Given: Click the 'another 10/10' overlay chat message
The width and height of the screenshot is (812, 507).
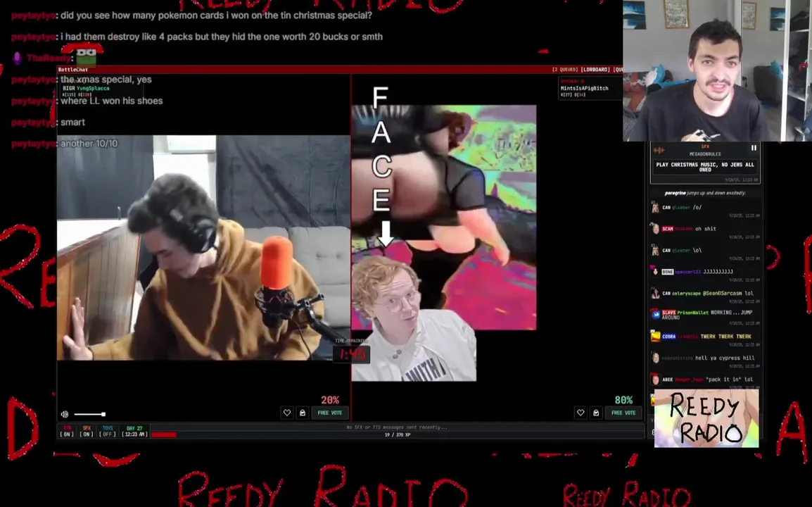Looking at the screenshot, I should [89, 144].
